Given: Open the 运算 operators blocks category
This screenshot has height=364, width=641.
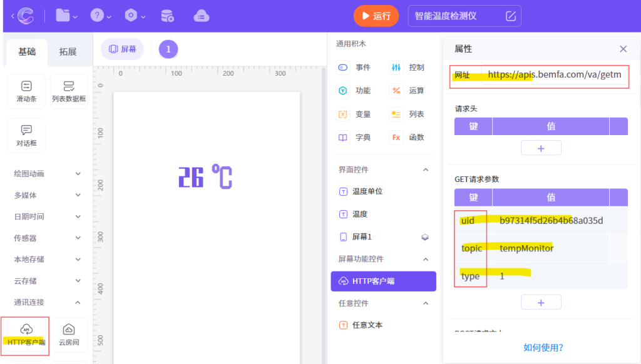Looking at the screenshot, I should tap(407, 91).
